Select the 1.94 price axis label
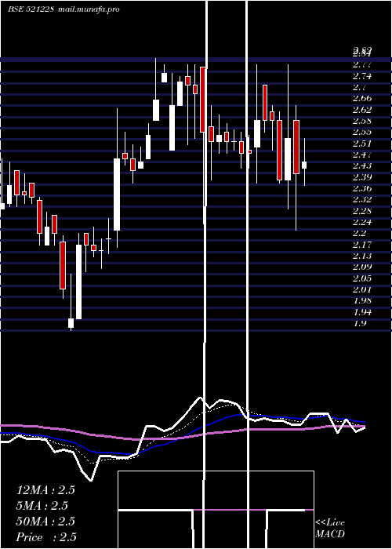392x549 pixels. pos(362,312)
